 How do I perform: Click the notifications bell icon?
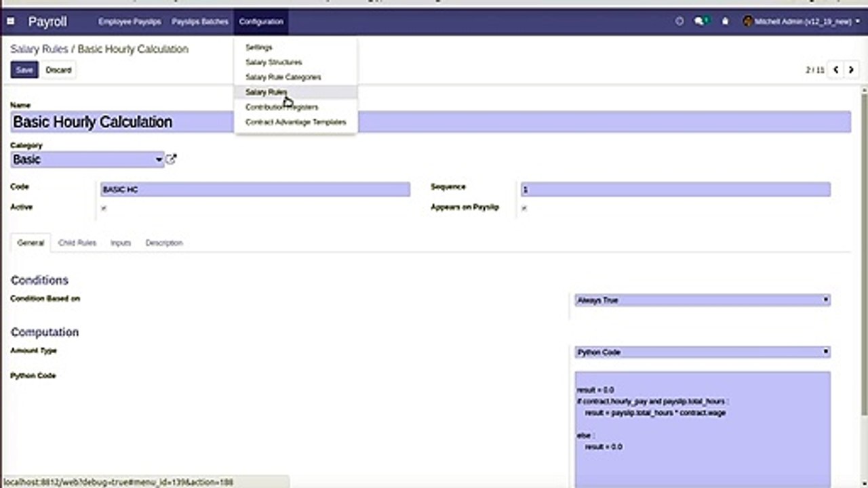coord(725,22)
